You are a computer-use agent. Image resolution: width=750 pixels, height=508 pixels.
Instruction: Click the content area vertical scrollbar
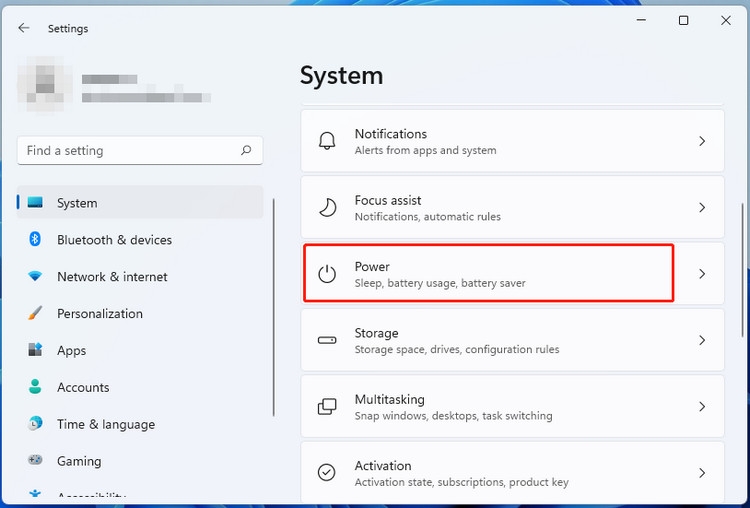(742, 270)
